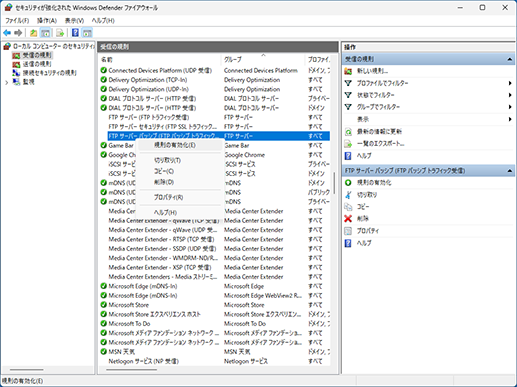This screenshot has width=517, height=387.
Task: Open グループでフィルター submenu arrow
Action: (x=510, y=107)
